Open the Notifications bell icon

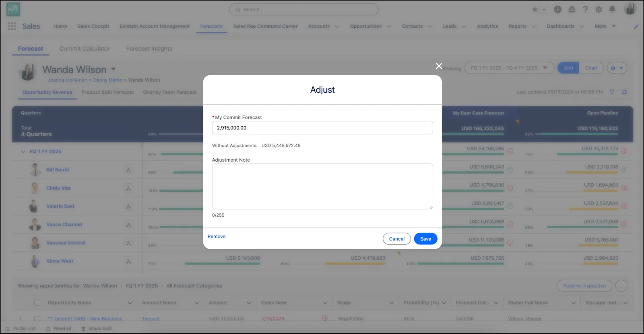point(612,9)
